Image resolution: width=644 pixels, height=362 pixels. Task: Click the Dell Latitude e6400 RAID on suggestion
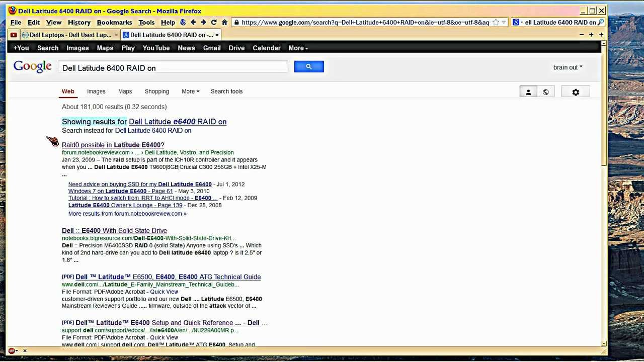coord(178,122)
